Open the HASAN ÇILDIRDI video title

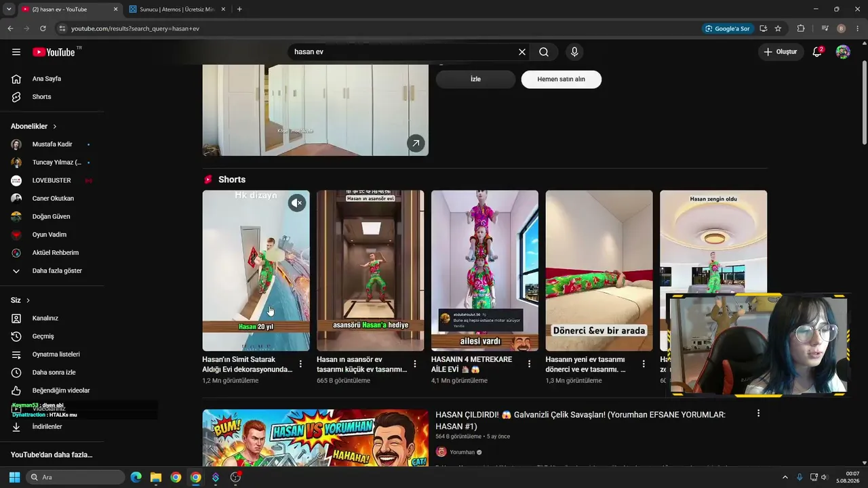click(x=580, y=420)
